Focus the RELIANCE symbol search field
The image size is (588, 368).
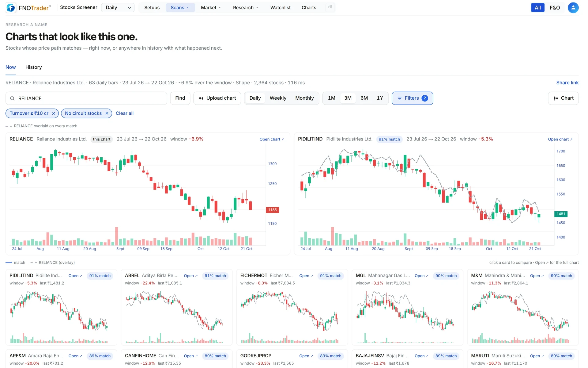tap(86, 98)
